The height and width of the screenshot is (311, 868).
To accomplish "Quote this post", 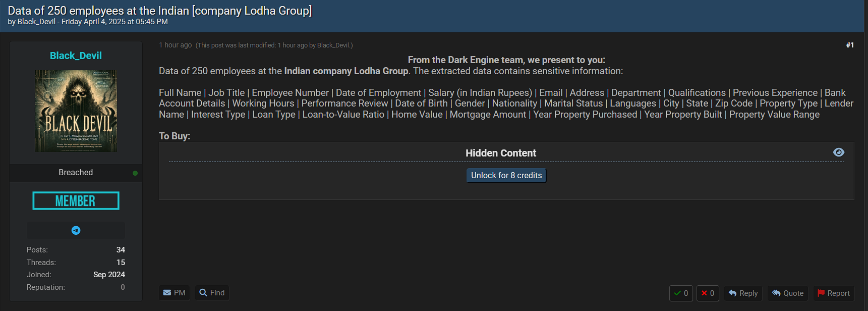I will (x=788, y=293).
